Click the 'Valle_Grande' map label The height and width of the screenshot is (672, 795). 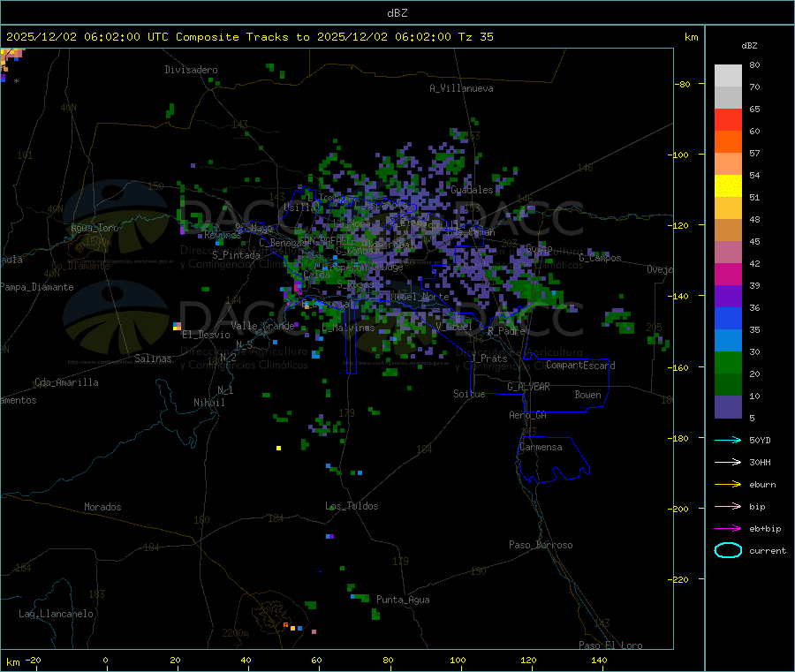tap(262, 326)
